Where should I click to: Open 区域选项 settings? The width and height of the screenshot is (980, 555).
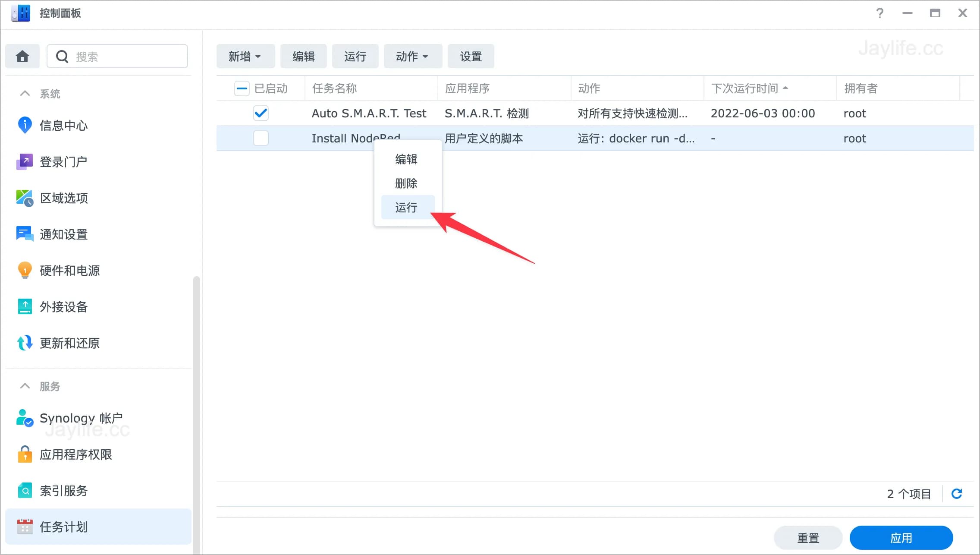coord(63,198)
